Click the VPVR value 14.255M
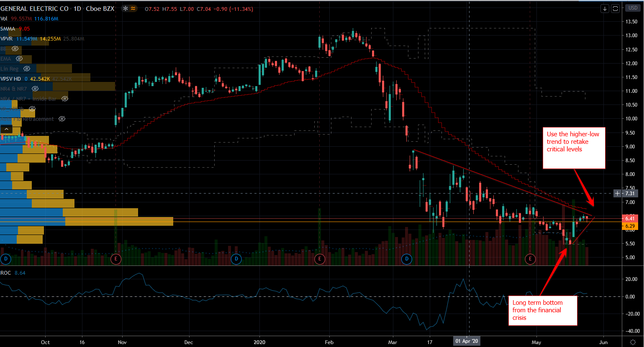Viewport: 644px width, 347px height. (x=50, y=39)
